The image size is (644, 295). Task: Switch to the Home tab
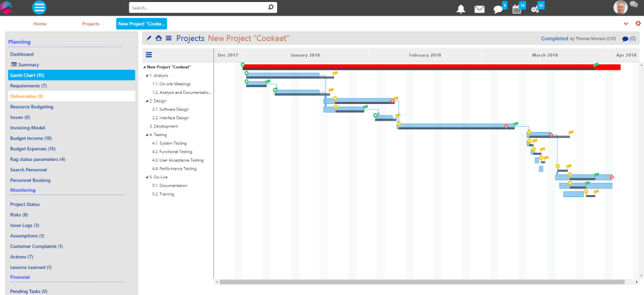pos(40,23)
